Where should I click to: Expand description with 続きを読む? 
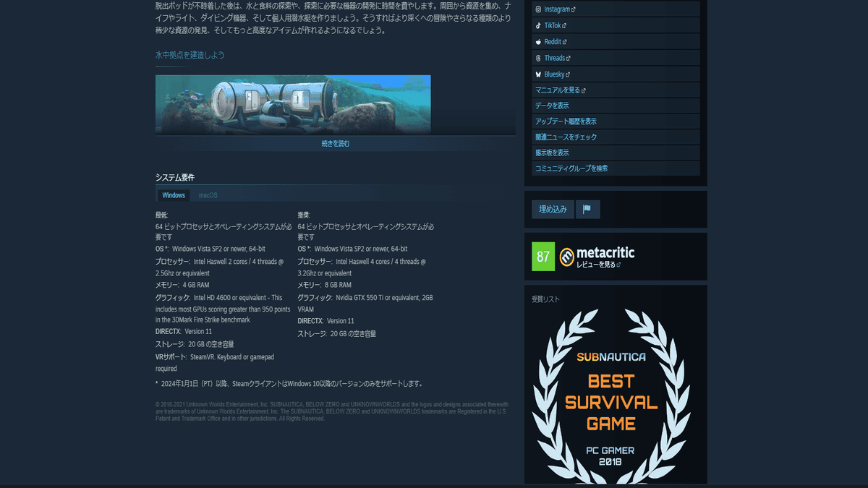point(336,143)
